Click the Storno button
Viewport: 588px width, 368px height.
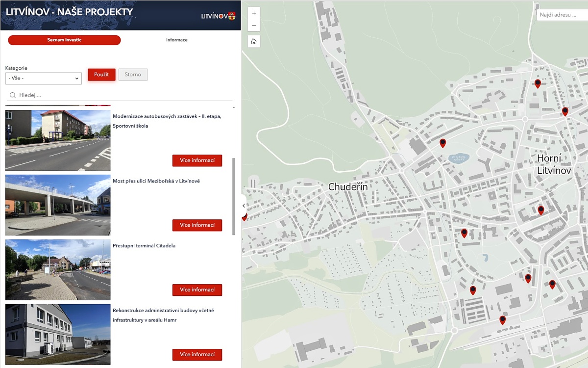133,75
